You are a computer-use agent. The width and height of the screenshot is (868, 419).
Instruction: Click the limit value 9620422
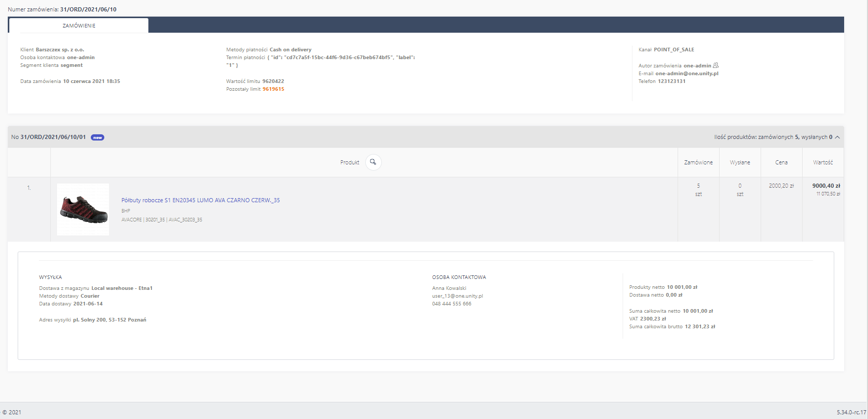tap(273, 81)
